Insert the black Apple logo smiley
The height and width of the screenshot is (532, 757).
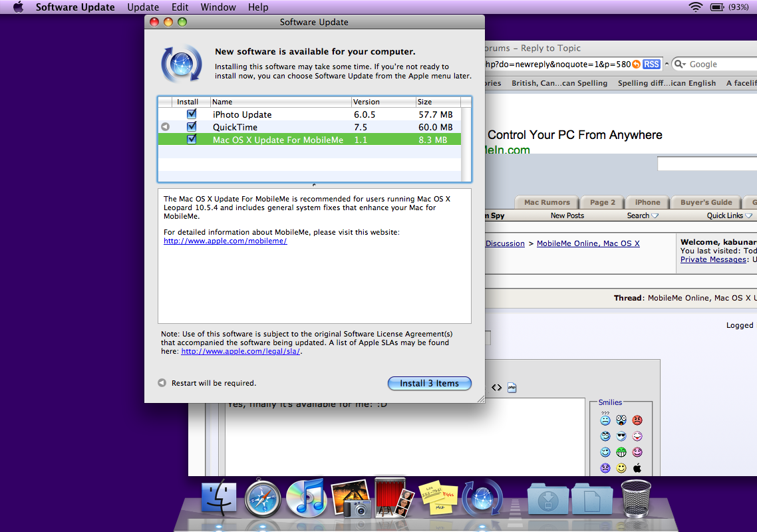tap(637, 467)
